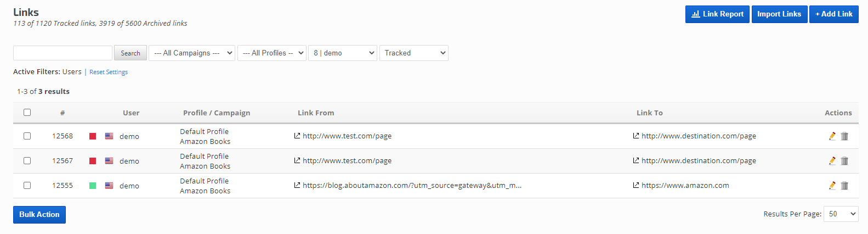Screen dimensions: 868x234
Task: Toggle the select-all checkbox in table header
Action: click(27, 113)
